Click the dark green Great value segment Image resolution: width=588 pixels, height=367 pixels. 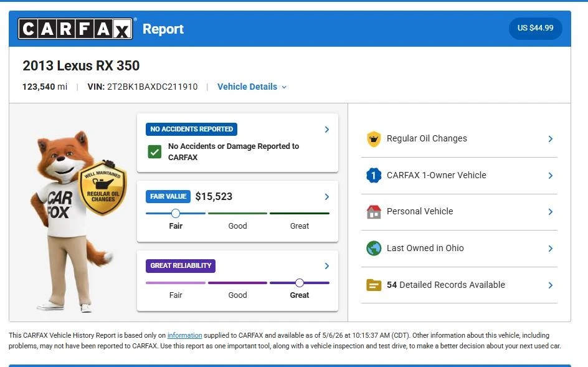tap(299, 214)
